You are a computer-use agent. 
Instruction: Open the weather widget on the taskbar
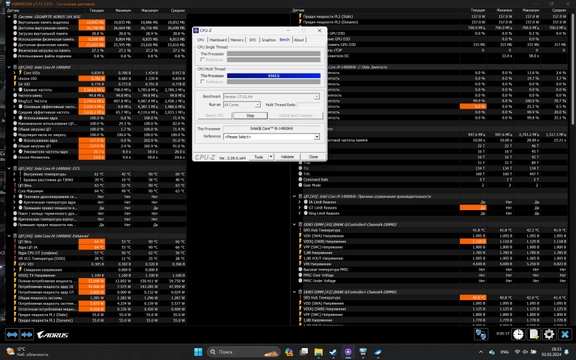[x=28, y=352]
